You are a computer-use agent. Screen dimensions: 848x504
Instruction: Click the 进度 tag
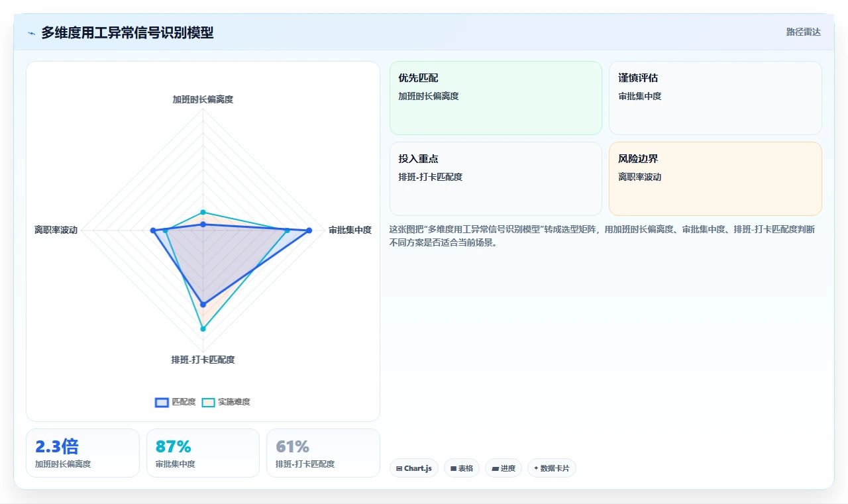pos(503,468)
